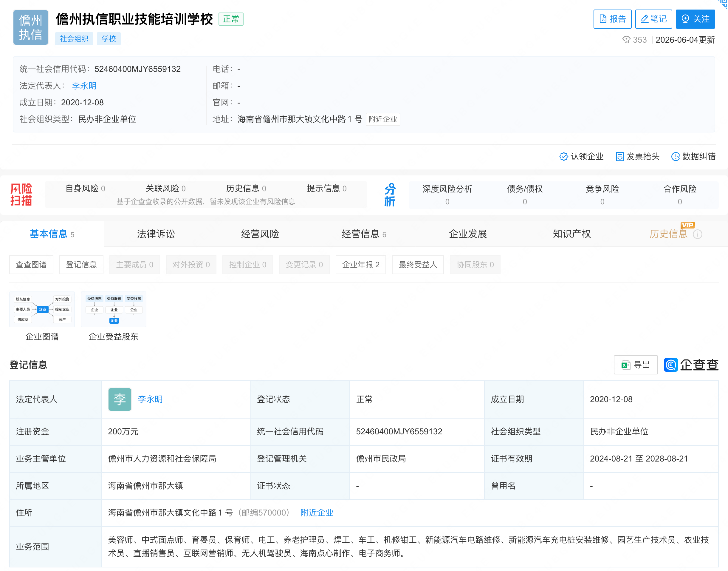Select 海南省儋州市那大镇 region cell
The height and width of the screenshot is (571, 728).
click(145, 486)
